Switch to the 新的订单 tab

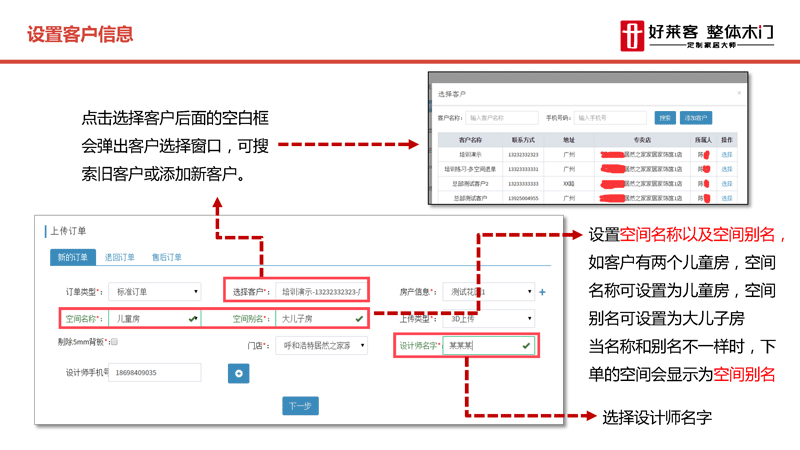pos(72,257)
